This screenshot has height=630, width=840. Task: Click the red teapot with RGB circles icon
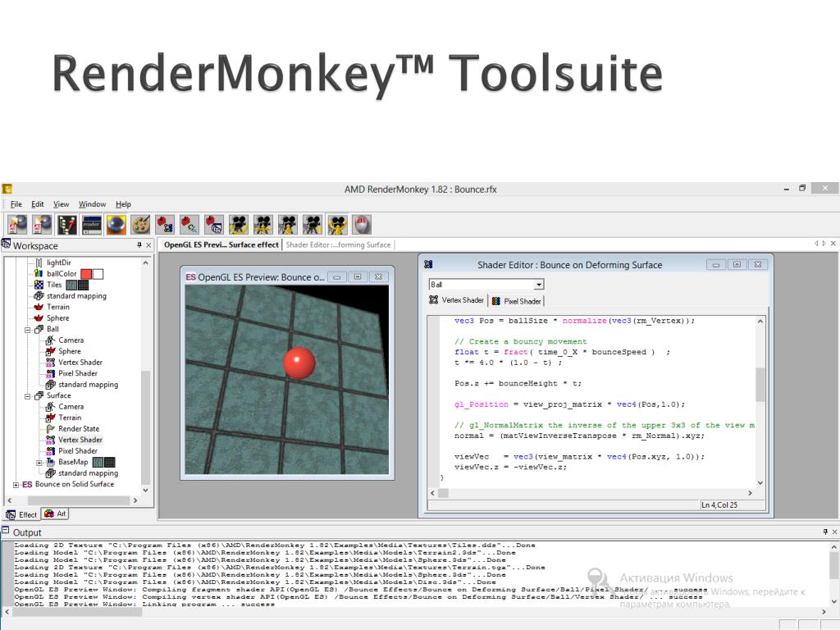165,225
